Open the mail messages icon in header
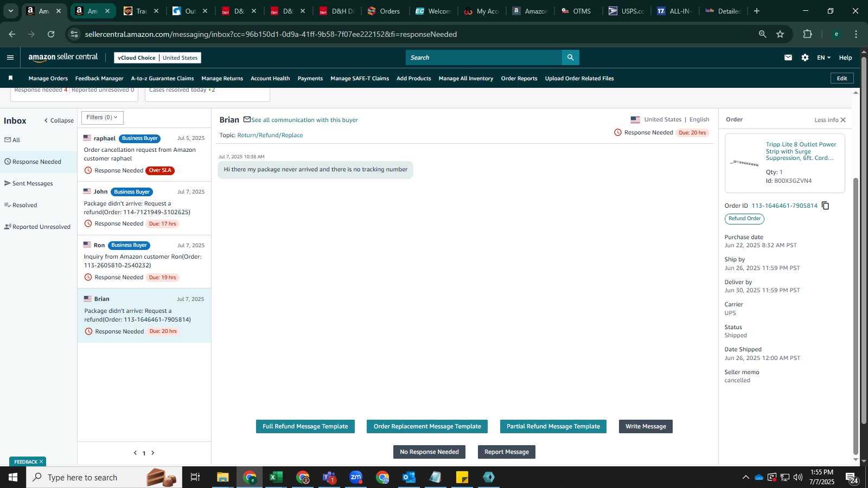The width and height of the screenshot is (868, 488). tap(788, 57)
